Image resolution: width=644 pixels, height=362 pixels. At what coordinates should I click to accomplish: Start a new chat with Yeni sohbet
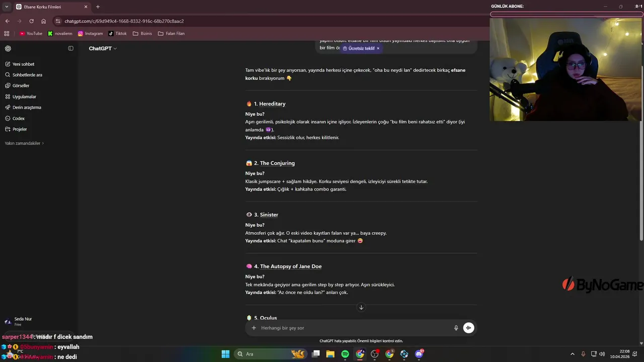click(x=20, y=64)
